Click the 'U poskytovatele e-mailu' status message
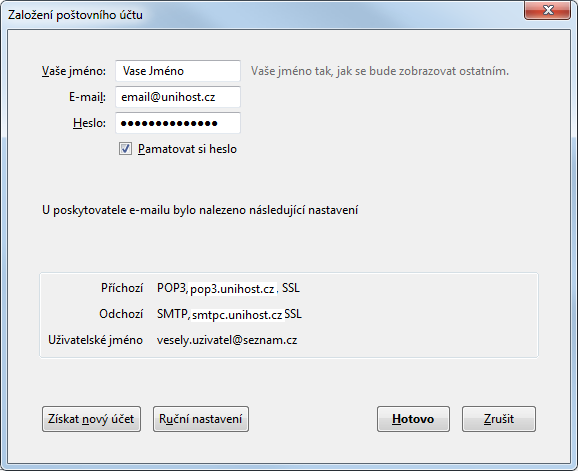Viewport: 578px width, 471px height. click(x=200, y=210)
